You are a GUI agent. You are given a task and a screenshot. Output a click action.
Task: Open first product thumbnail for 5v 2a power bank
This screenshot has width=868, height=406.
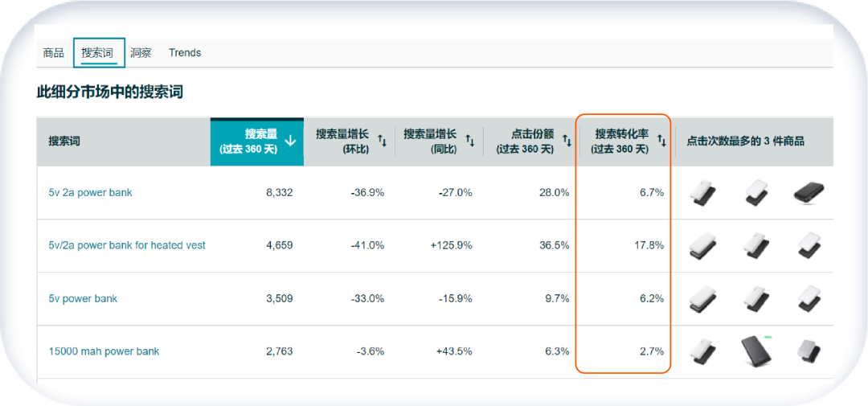click(x=703, y=193)
